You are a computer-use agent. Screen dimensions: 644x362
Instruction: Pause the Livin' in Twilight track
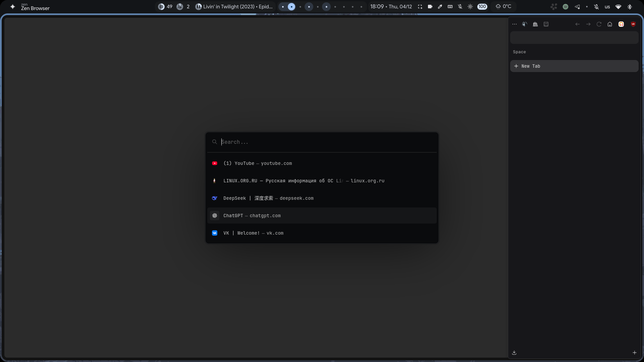point(198,7)
